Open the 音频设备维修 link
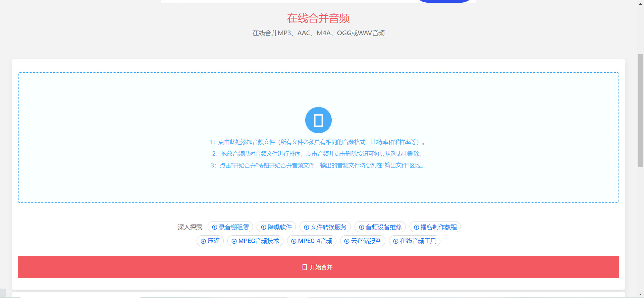This screenshot has height=298, width=644. 380,227
